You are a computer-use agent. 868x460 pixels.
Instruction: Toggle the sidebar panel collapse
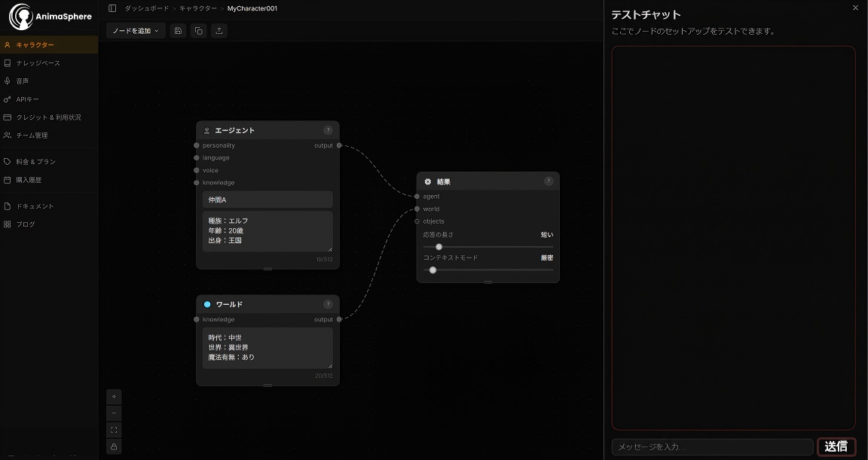112,8
